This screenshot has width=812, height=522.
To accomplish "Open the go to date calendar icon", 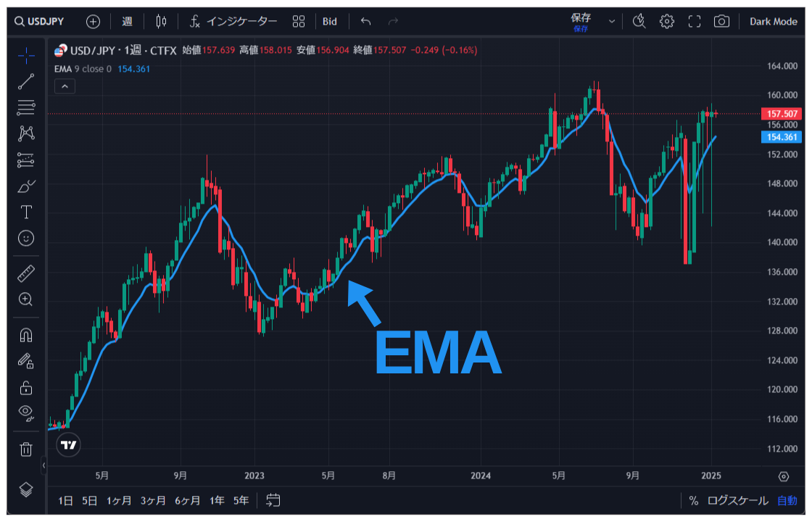I will pyautogui.click(x=273, y=500).
